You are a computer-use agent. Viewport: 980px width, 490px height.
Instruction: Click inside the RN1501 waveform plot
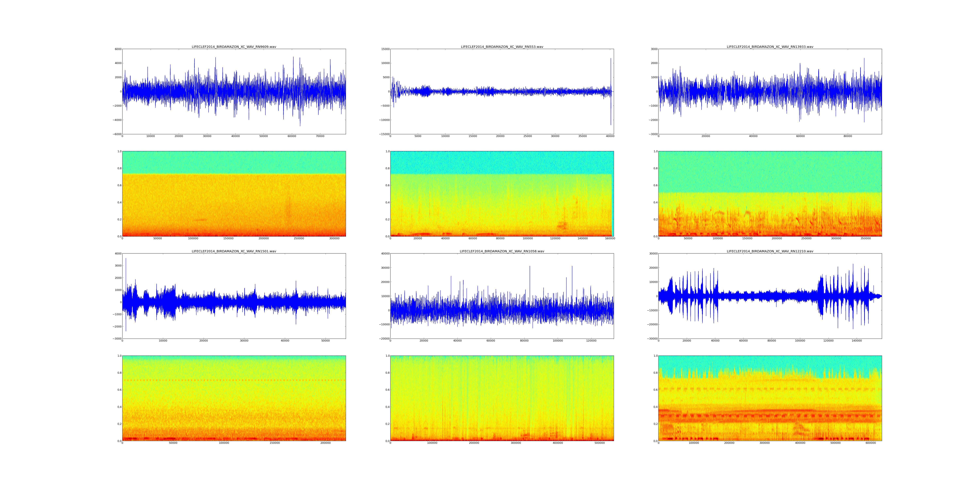(x=234, y=296)
